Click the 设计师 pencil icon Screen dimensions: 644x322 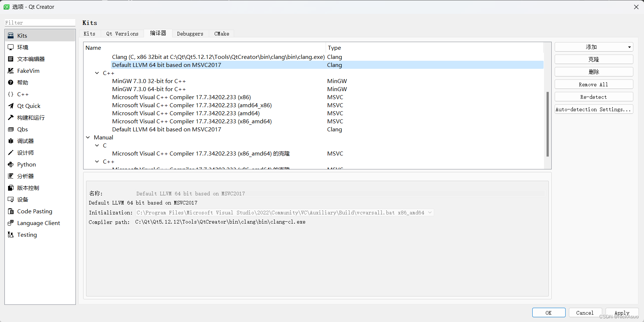pos(11,153)
